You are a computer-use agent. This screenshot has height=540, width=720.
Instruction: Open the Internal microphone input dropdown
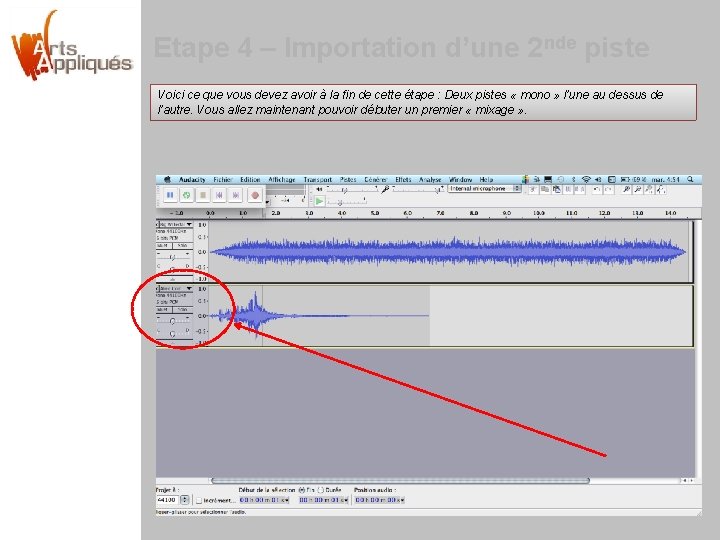coord(484,189)
